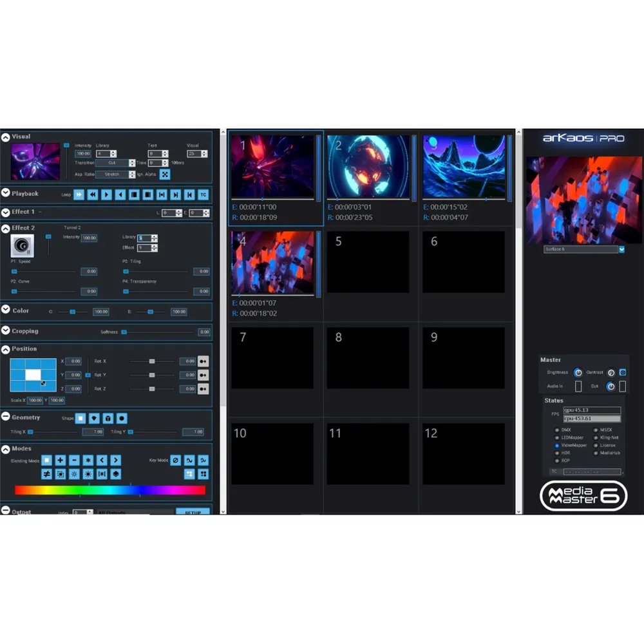Click the disabled key mode button
This screenshot has height=644, width=644.
[175, 460]
